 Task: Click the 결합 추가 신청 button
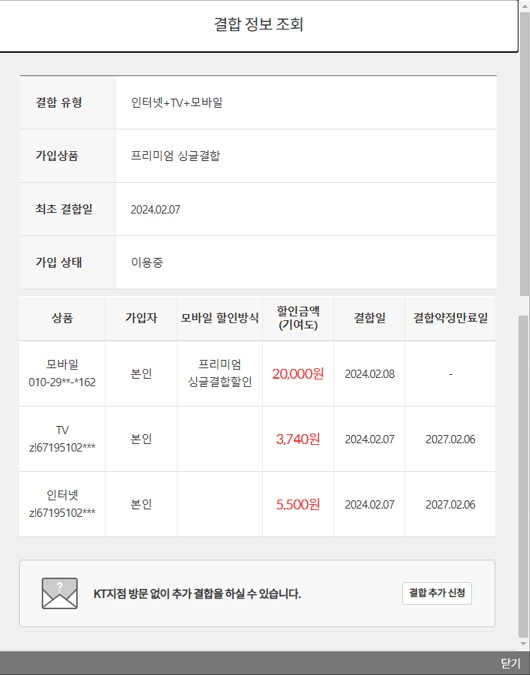click(x=437, y=593)
